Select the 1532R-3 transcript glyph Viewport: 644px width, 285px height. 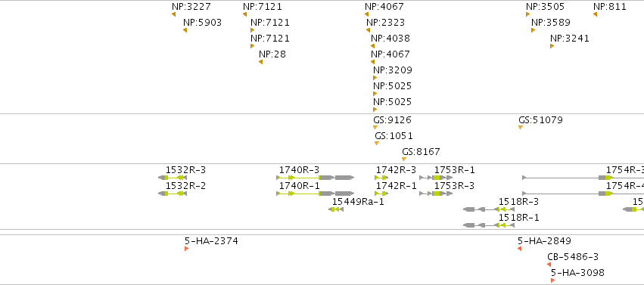173,178
